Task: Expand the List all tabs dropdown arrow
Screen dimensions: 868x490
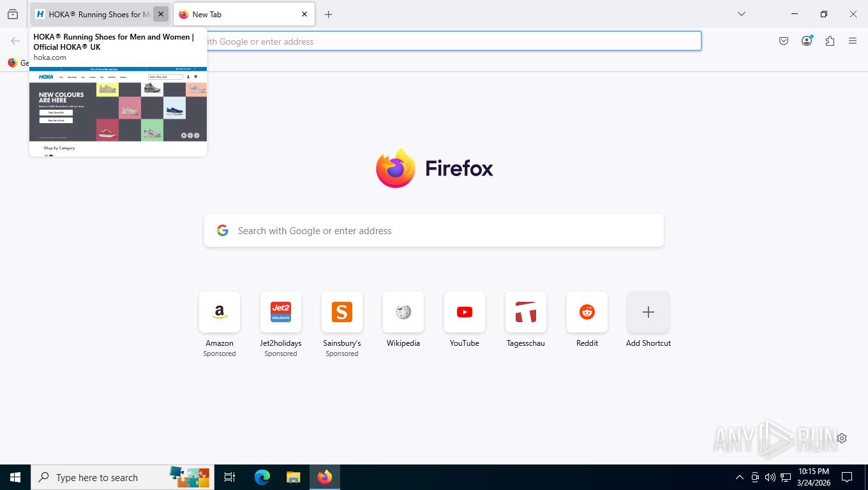Action: (742, 14)
